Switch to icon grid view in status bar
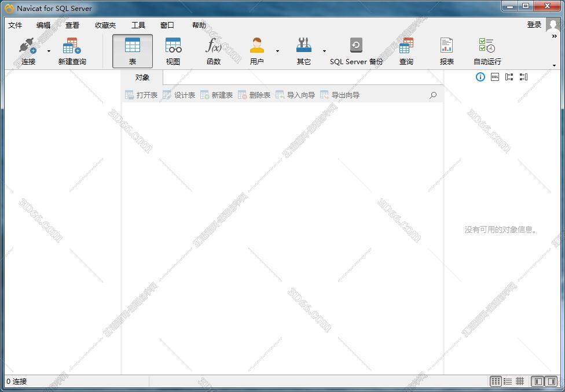The height and width of the screenshot is (392, 565). point(496,381)
